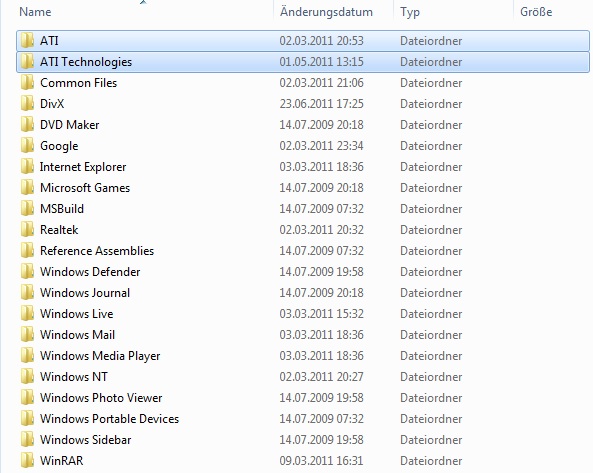Click the Windows Photo Viewer folder icon
The height and width of the screenshot is (473, 593).
click(x=27, y=397)
